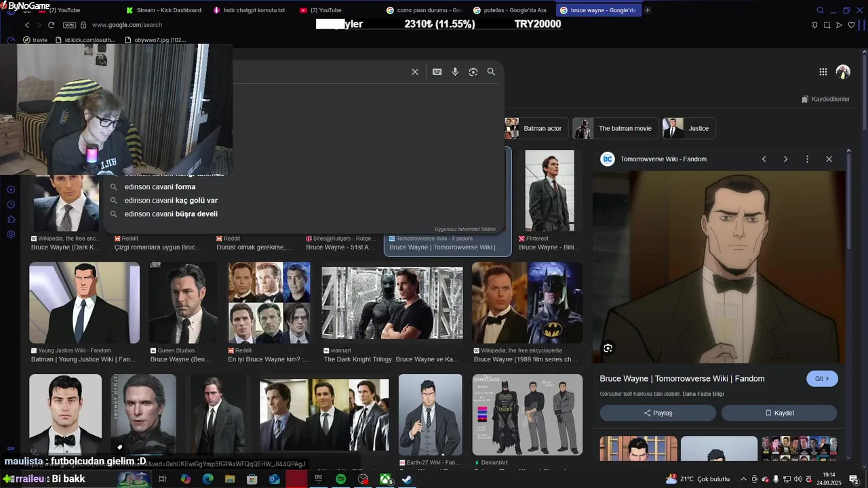
Task: Toggle the browser VPN badge
Action: pos(69,25)
